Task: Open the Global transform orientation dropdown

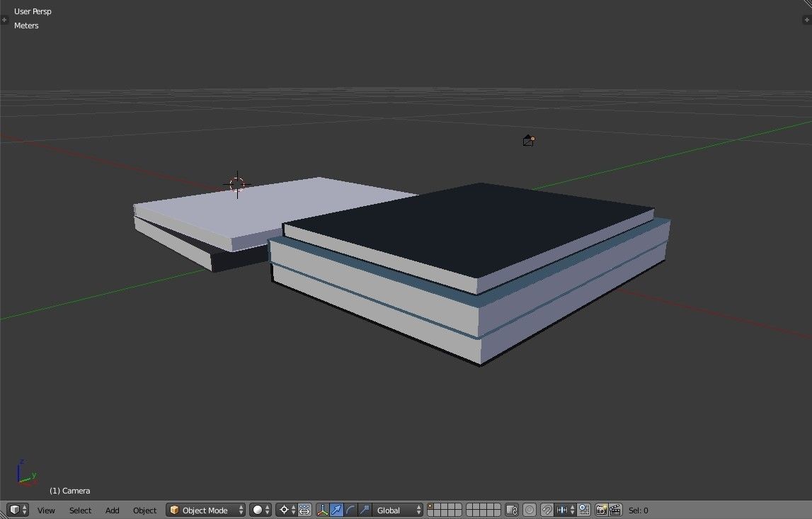Action: point(398,511)
